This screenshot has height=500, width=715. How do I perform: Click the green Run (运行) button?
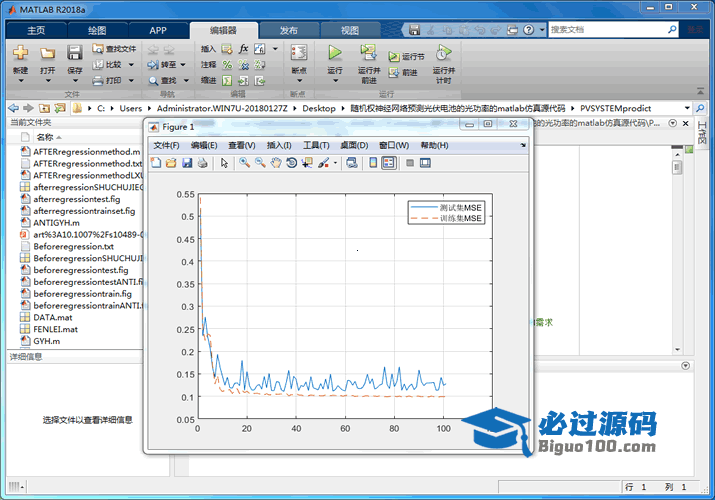coord(335,53)
